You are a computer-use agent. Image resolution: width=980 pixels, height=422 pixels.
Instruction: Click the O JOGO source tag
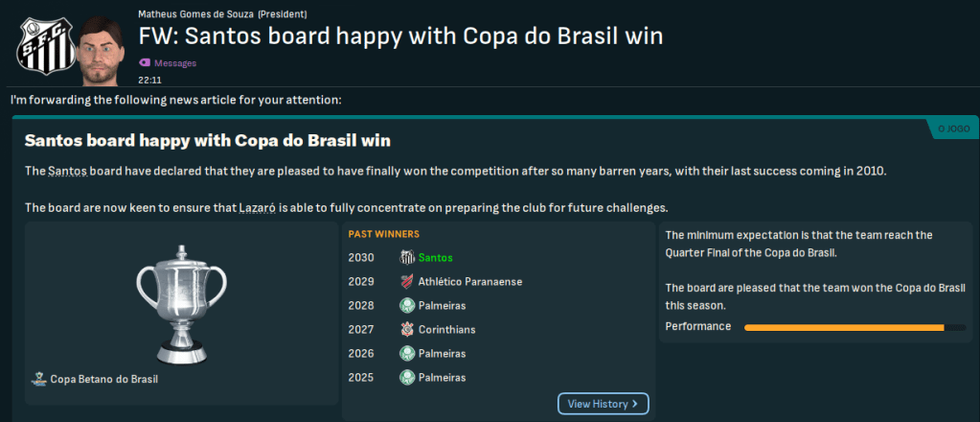click(x=952, y=129)
